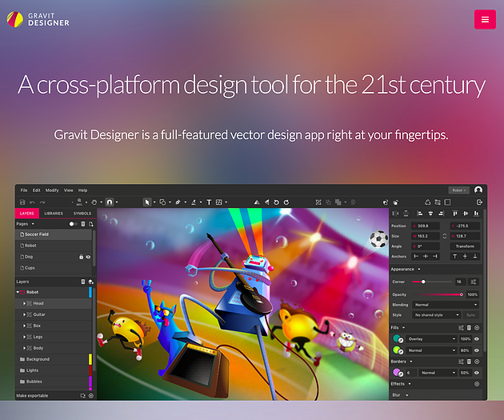Open the View menu
Viewport: 504px width, 420px height.
(69, 190)
